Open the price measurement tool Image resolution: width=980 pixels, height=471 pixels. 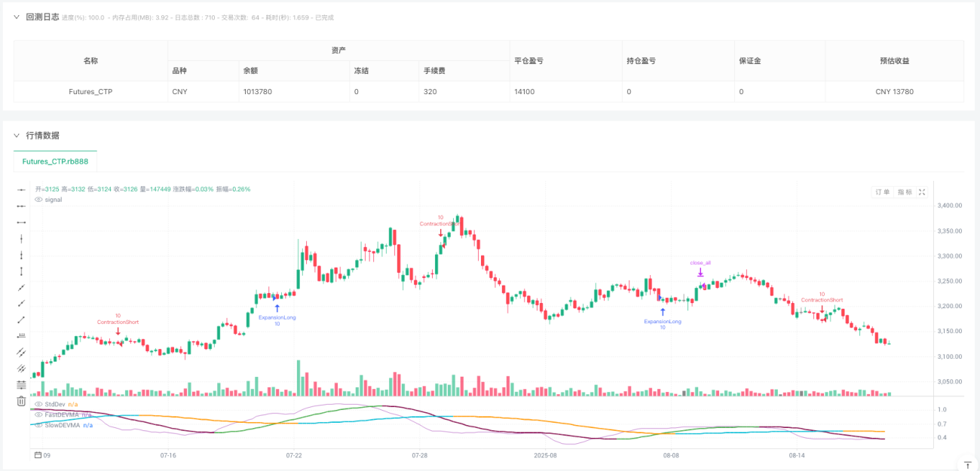pos(21,335)
